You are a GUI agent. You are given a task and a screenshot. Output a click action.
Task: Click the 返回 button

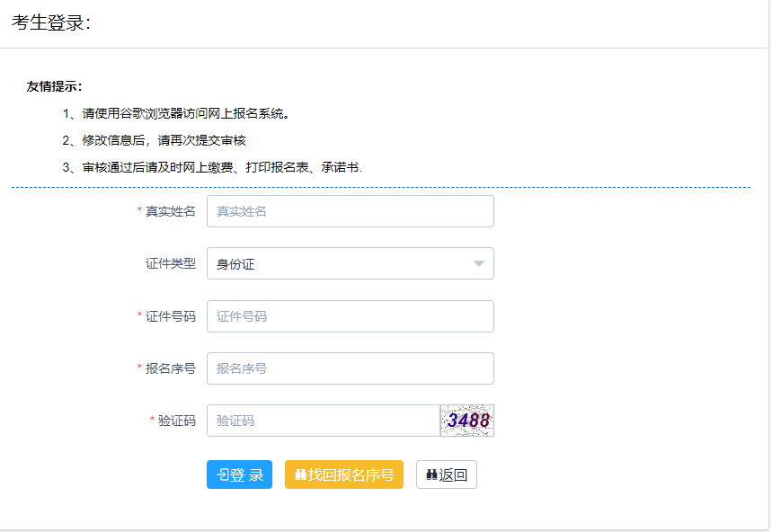coord(447,475)
